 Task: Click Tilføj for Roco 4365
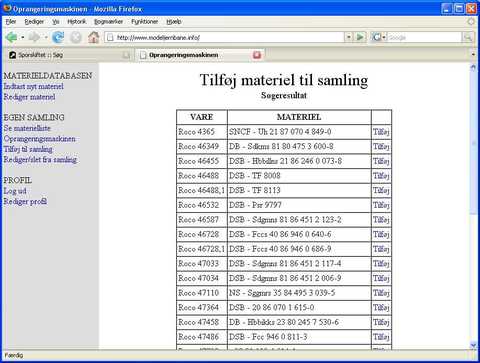tap(381, 132)
